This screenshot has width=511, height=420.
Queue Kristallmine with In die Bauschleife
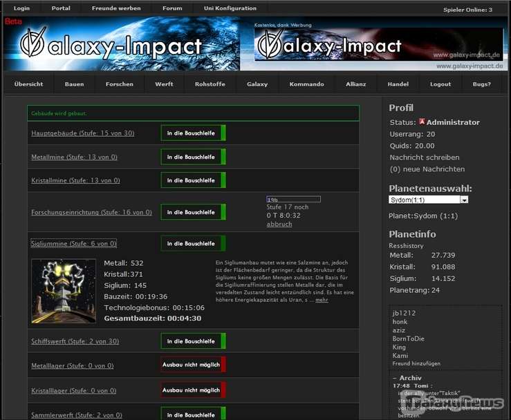[x=193, y=180]
